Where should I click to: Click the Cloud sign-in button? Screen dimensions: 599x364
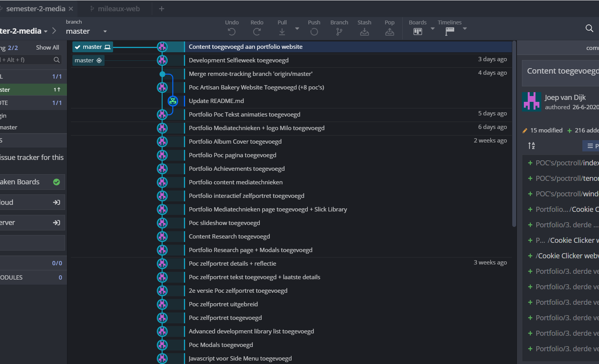32,202
